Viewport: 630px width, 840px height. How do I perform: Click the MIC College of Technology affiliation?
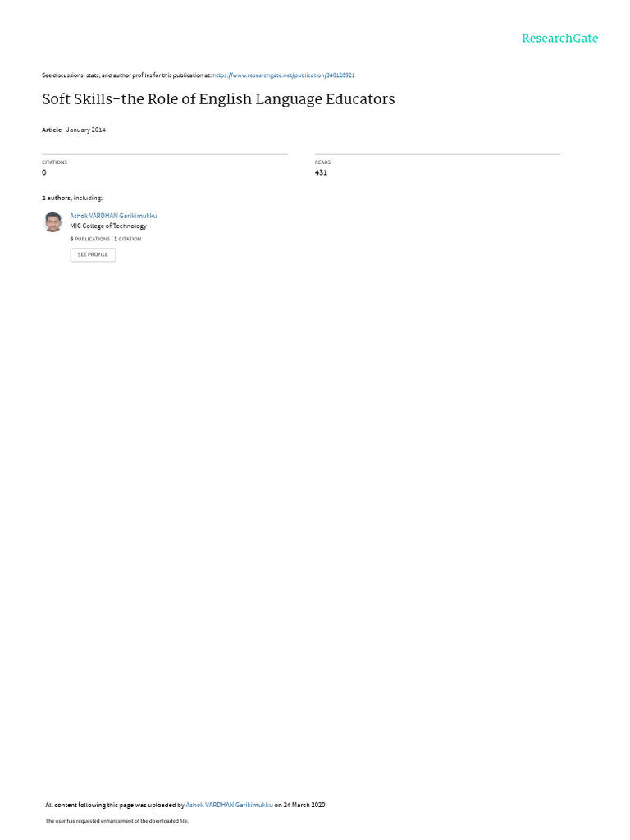pos(108,226)
